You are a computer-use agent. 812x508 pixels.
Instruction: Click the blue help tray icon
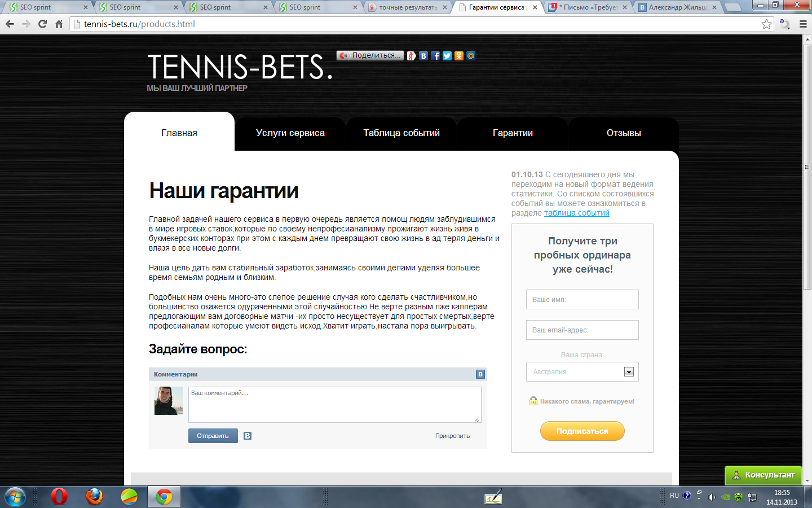[x=687, y=496]
